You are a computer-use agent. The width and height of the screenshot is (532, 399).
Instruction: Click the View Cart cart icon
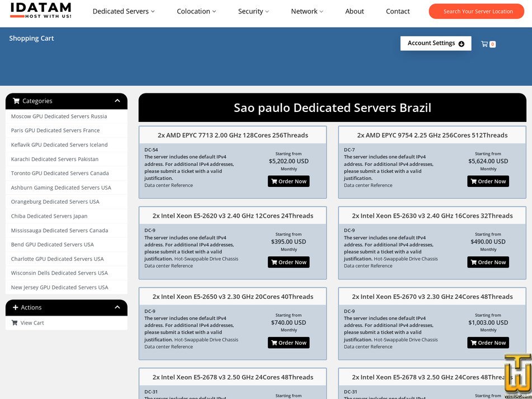(x=15, y=323)
